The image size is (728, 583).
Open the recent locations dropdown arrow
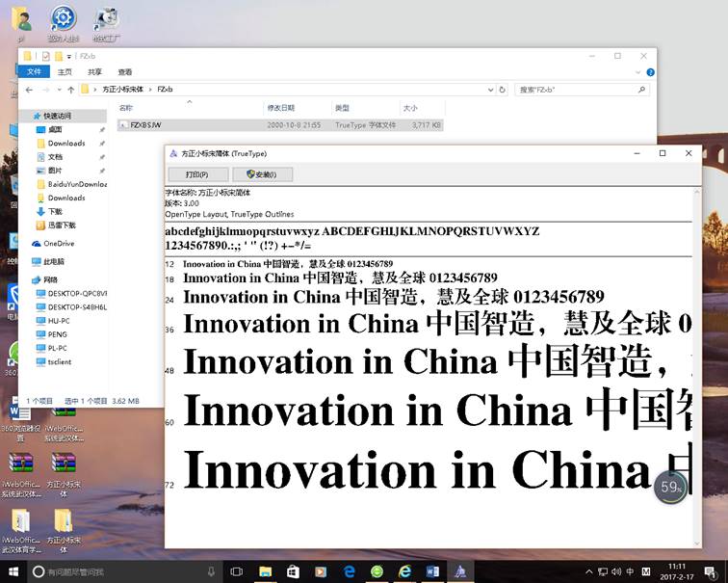pyautogui.click(x=58, y=90)
